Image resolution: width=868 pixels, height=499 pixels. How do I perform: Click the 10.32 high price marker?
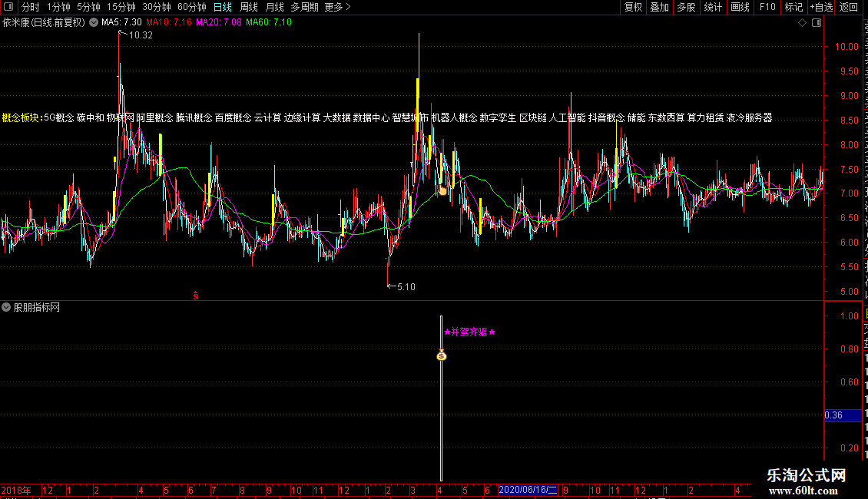[x=141, y=35]
